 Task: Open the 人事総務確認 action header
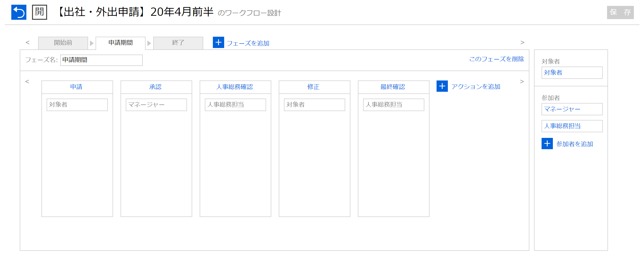(235, 87)
